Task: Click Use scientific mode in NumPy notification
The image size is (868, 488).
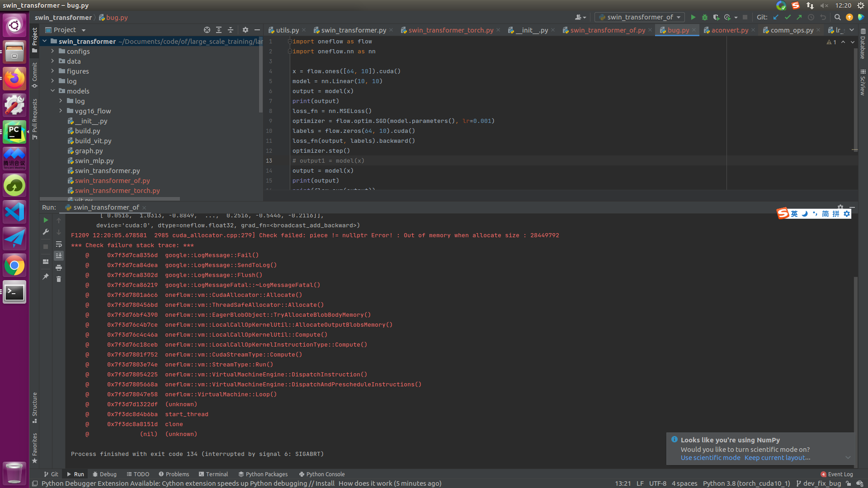Action: coord(710,457)
